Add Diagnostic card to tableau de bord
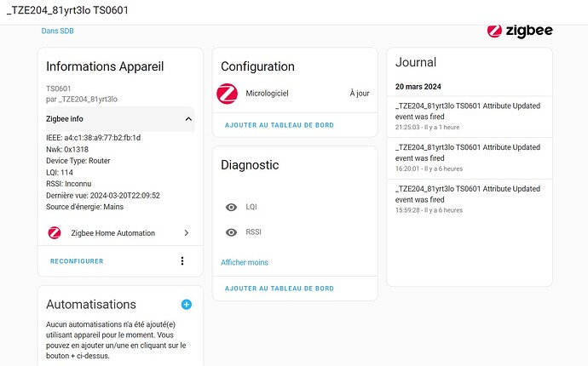 tap(279, 289)
